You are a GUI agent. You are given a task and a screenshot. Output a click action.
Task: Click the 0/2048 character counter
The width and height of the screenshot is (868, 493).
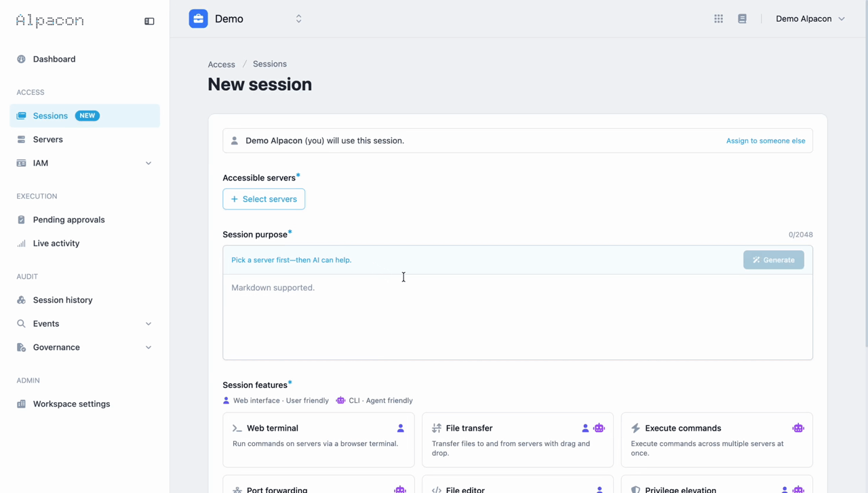click(x=800, y=235)
